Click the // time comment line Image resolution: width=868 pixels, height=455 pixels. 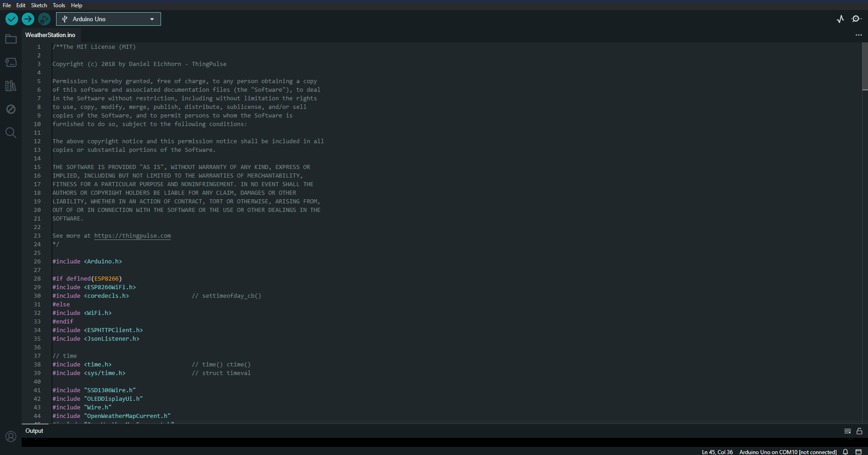(x=65, y=356)
